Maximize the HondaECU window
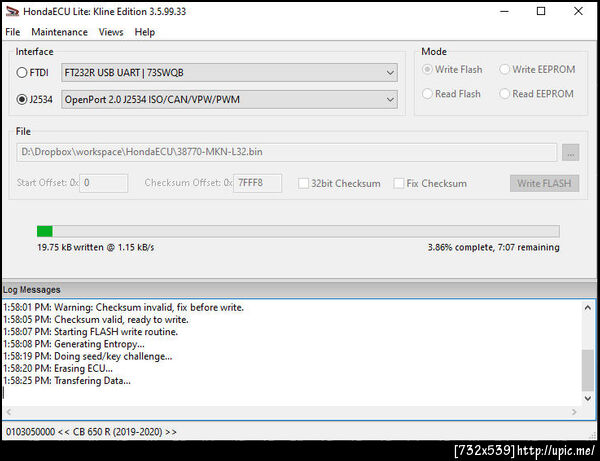 541,11
